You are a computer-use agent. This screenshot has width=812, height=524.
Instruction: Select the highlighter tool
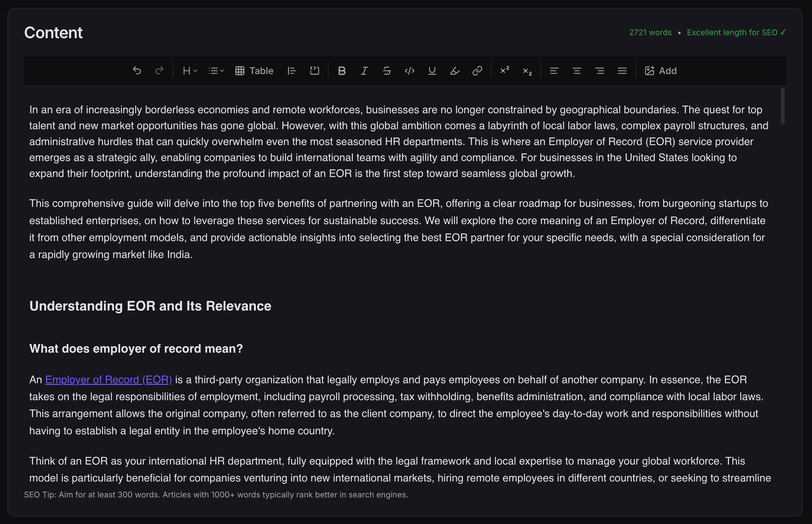point(455,71)
